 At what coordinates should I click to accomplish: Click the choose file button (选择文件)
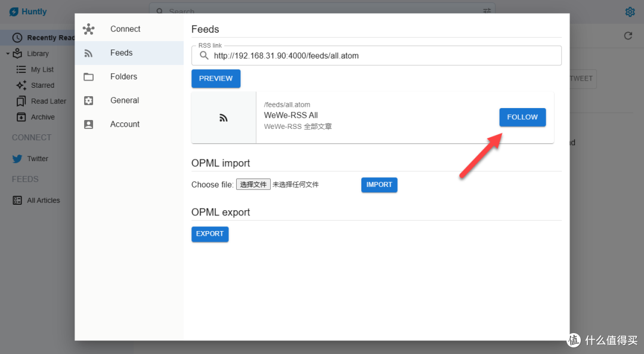click(253, 184)
